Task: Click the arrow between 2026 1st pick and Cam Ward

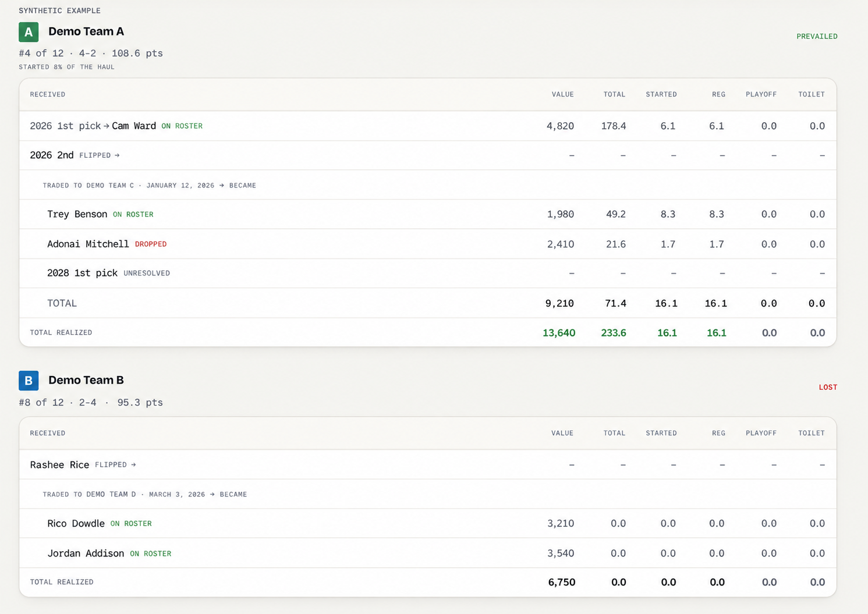Action: tap(107, 126)
